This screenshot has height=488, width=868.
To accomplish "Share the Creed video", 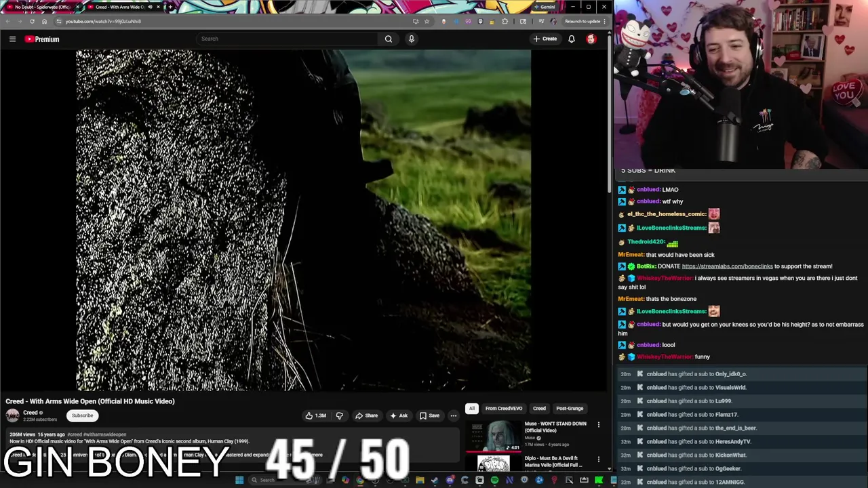I will (367, 415).
